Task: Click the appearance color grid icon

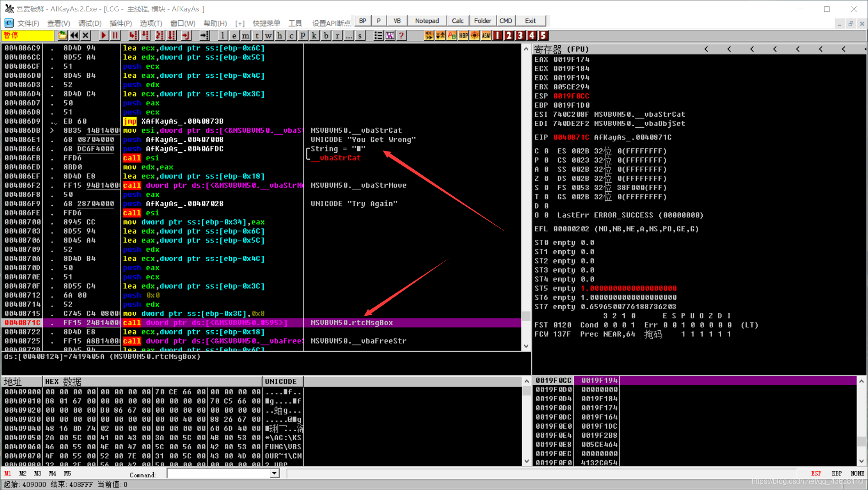Action: (390, 36)
